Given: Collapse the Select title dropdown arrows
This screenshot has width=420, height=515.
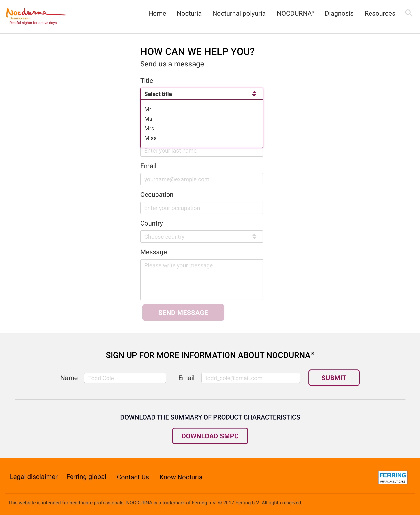Looking at the screenshot, I should 254,94.
